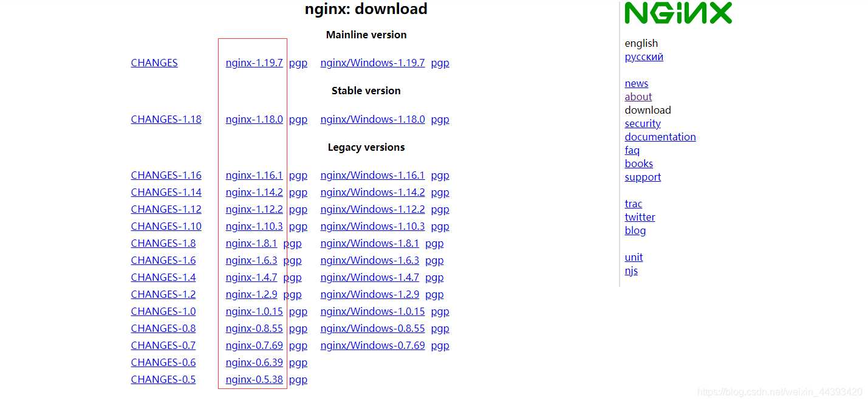Download nginx-0.5.38 oldest legacy release
Viewport: 868px width, 403px height.
click(254, 379)
